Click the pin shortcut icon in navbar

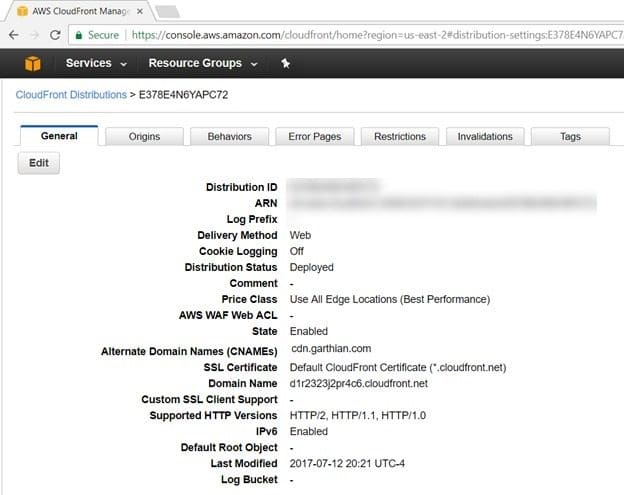pos(285,63)
